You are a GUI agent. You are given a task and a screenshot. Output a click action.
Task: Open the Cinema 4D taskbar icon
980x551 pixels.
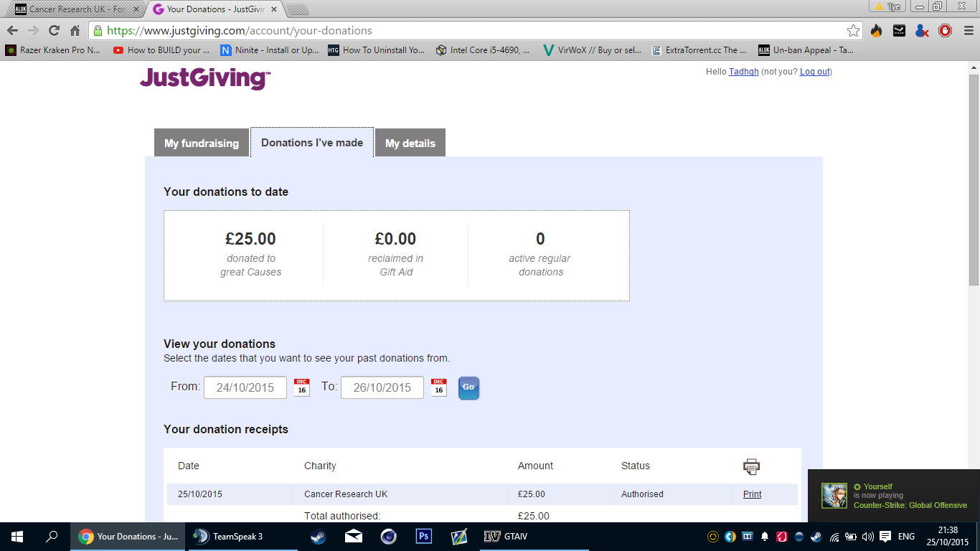(x=388, y=537)
